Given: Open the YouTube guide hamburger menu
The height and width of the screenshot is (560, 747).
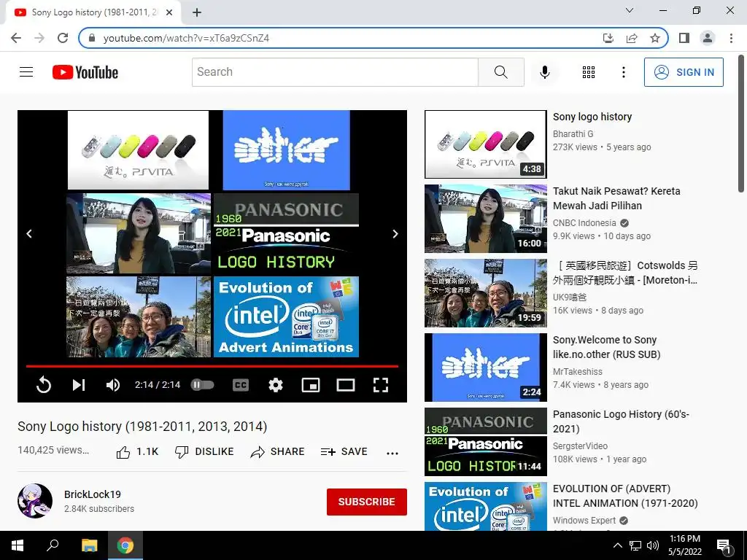Looking at the screenshot, I should click(26, 72).
